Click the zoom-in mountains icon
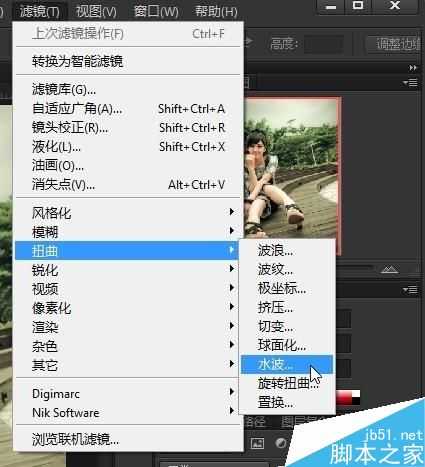Image resolution: width=425 pixels, height=467 pixels. click(x=390, y=269)
